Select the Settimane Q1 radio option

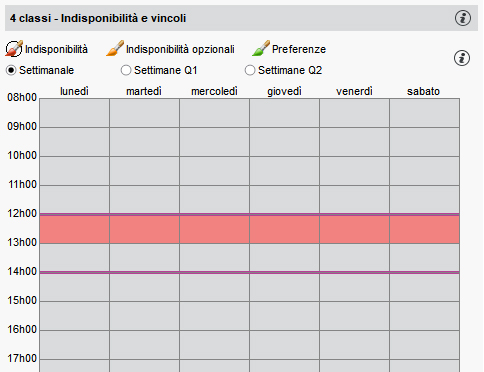pyautogui.click(x=126, y=70)
